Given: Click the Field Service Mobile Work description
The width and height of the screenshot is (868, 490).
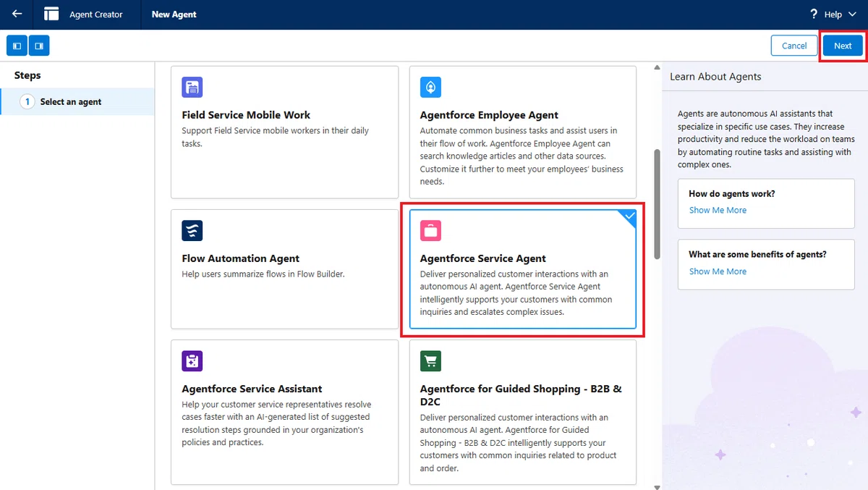Looking at the screenshot, I should 275,138.
